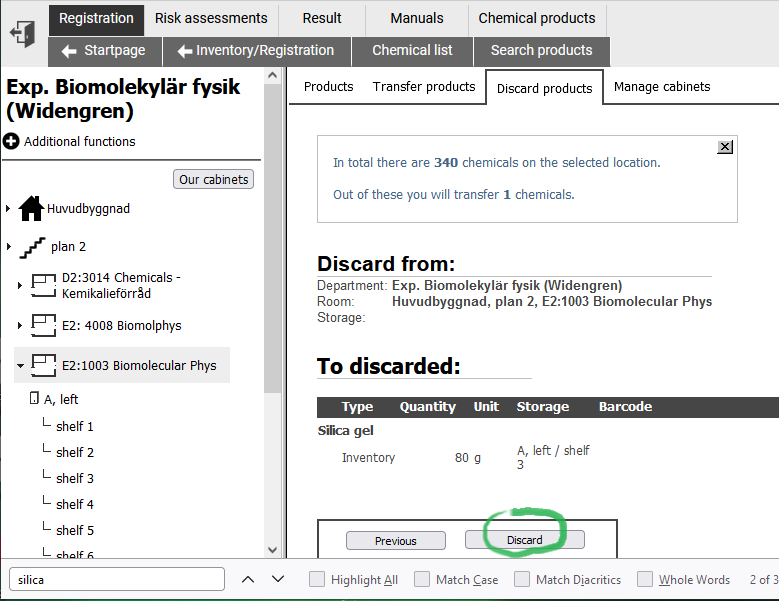This screenshot has width=779, height=601.
Task: Close the info box with X icon
Action: 725,147
